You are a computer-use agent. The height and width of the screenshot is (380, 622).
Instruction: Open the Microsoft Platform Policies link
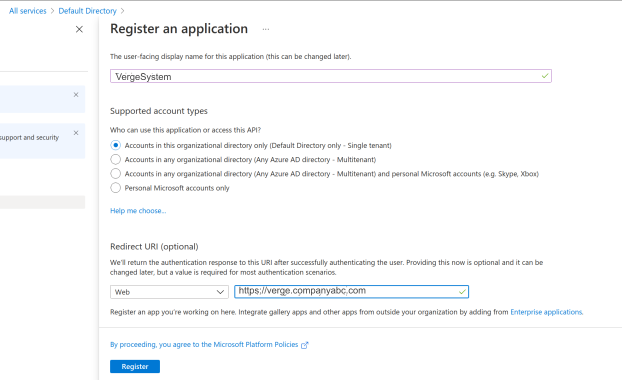click(x=204, y=344)
